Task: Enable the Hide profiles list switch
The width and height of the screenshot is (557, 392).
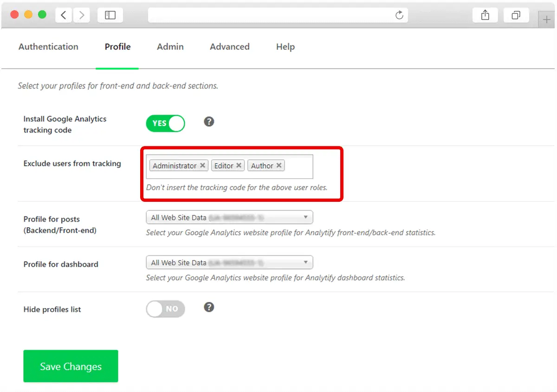Action: point(165,309)
